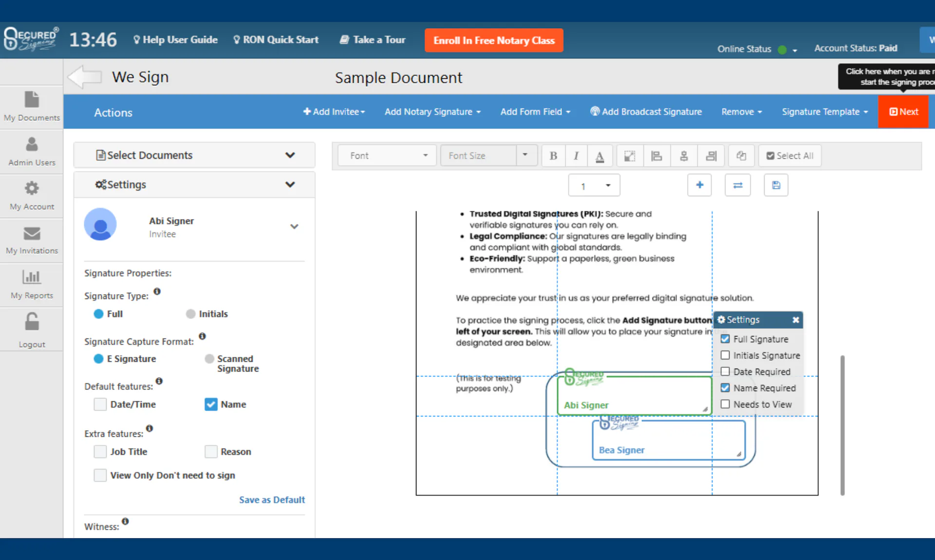Image resolution: width=935 pixels, height=560 pixels.
Task: Uncheck Full Signature in popup settings
Action: pos(725,339)
